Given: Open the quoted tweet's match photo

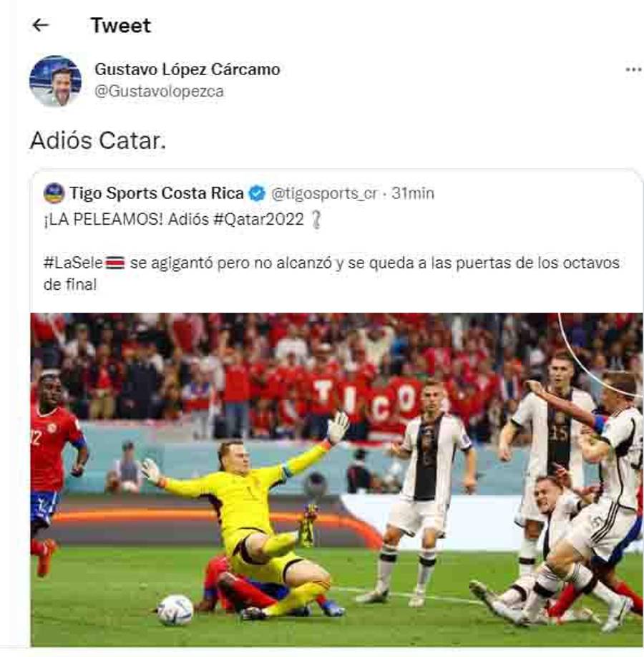Looking at the screenshot, I should pyautogui.click(x=336, y=480).
